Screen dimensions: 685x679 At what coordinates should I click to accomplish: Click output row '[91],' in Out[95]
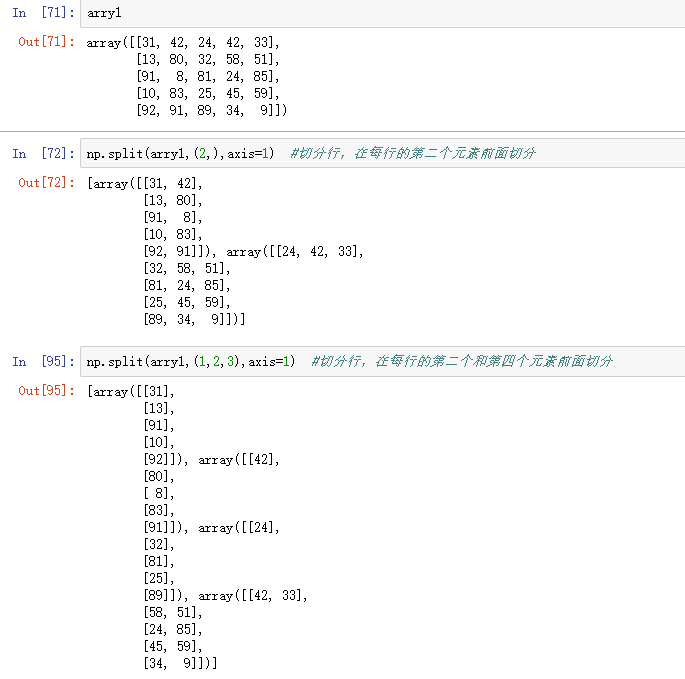(x=159, y=426)
